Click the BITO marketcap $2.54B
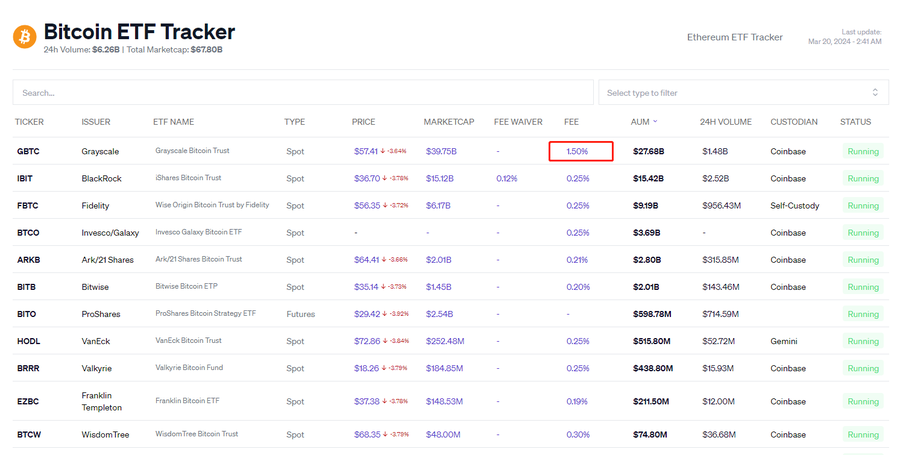900x455 pixels. 440,314
